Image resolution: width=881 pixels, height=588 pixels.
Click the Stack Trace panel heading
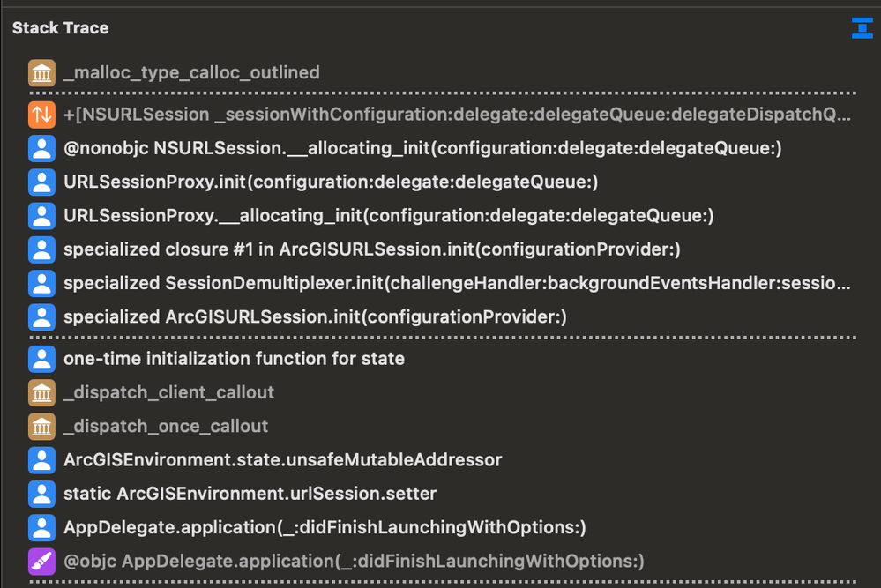coord(61,28)
